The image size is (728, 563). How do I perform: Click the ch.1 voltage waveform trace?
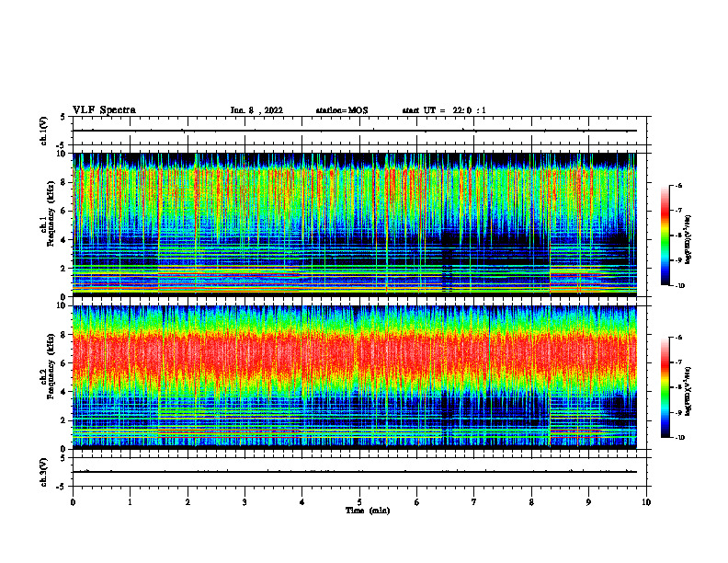[355, 131]
